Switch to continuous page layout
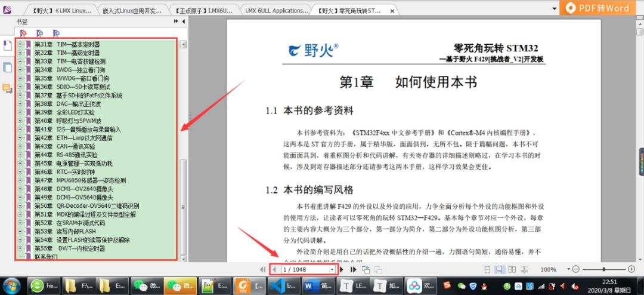Viewport: 644px width, 295px height. 500,269
